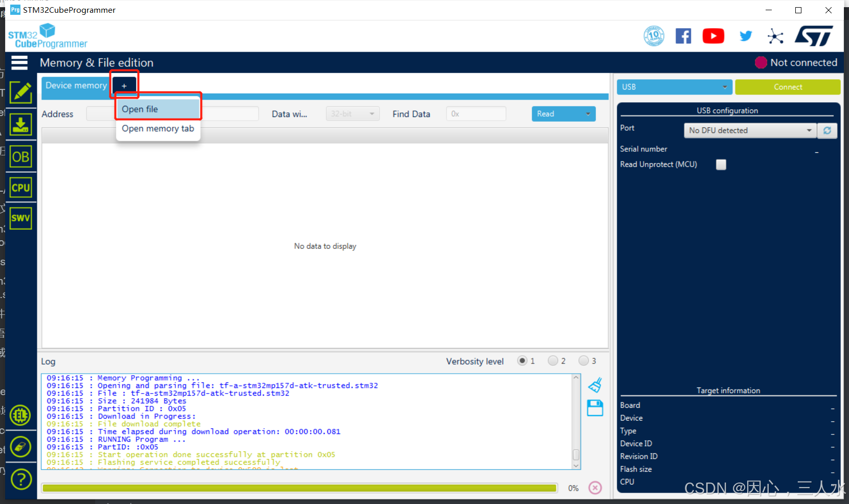Refresh the USB port list
Image resolution: width=849 pixels, height=504 pixels.
pos(827,130)
